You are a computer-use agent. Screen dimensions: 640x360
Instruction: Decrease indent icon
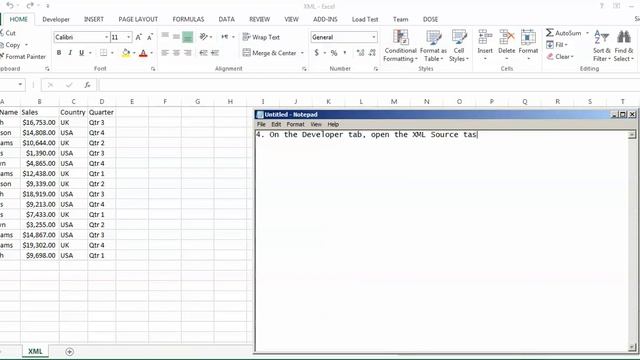[203, 53]
